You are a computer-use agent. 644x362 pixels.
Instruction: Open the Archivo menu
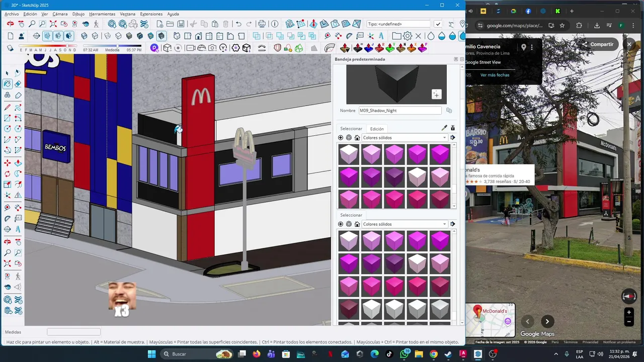[12, 14]
